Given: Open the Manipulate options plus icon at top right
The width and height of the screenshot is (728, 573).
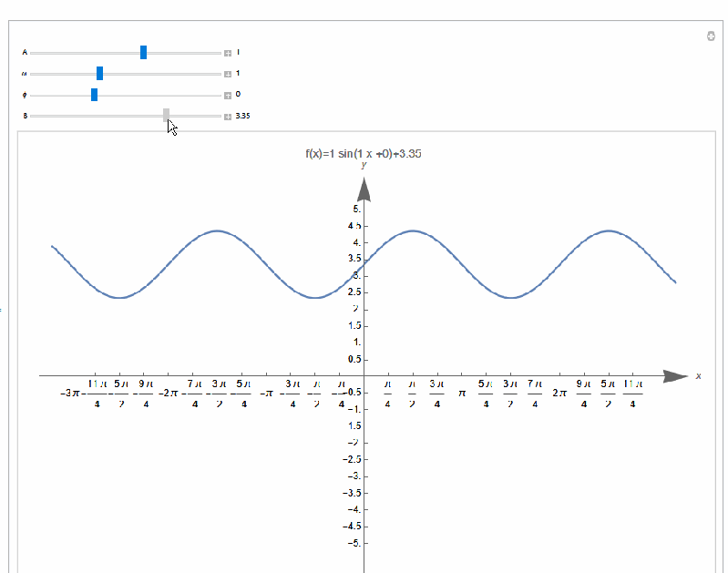Looking at the screenshot, I should (x=711, y=36).
